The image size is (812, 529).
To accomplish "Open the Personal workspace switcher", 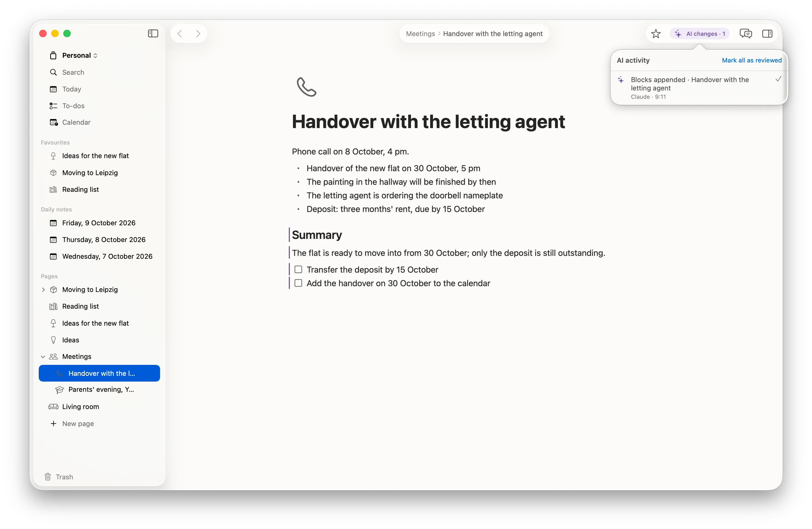I will coord(80,55).
